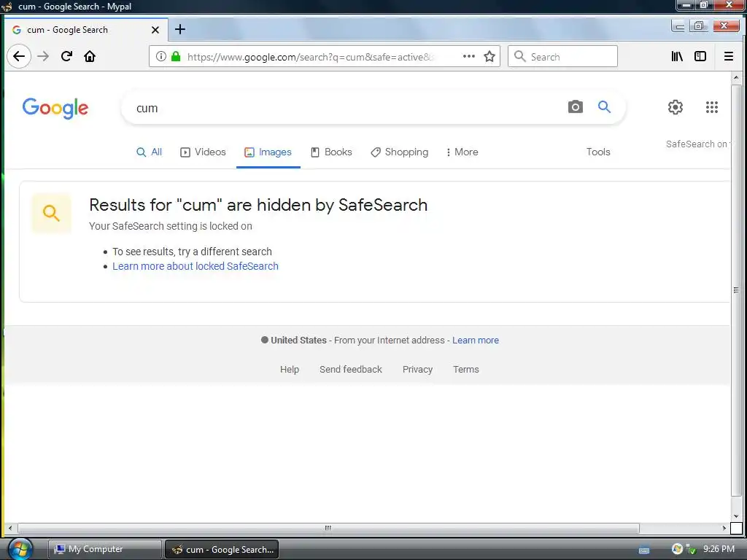Switch to My Computer taskbar window
Image resolution: width=747 pixels, height=560 pixels.
(x=104, y=549)
